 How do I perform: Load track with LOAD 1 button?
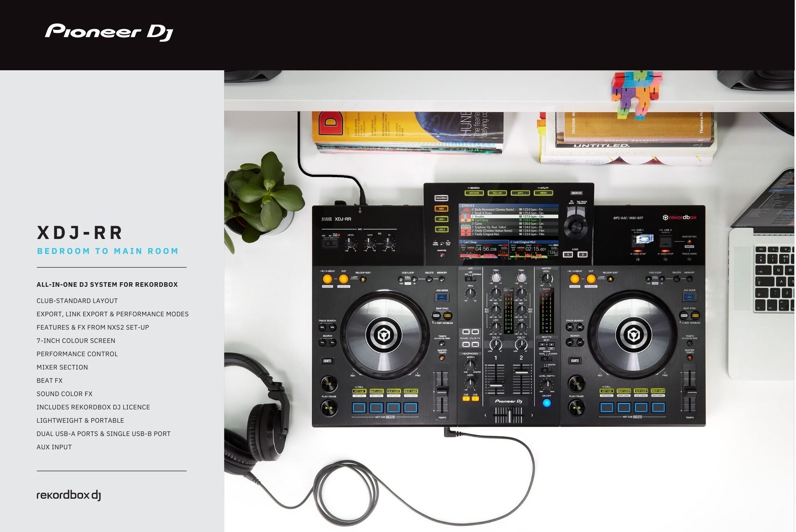568,254
